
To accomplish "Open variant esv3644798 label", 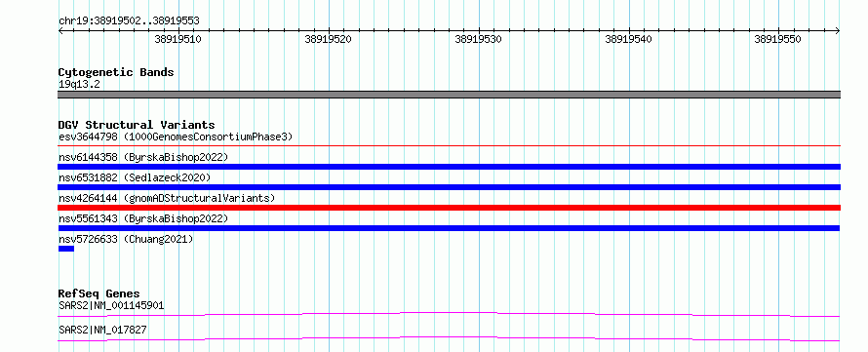I will pyautogui.click(x=176, y=137).
